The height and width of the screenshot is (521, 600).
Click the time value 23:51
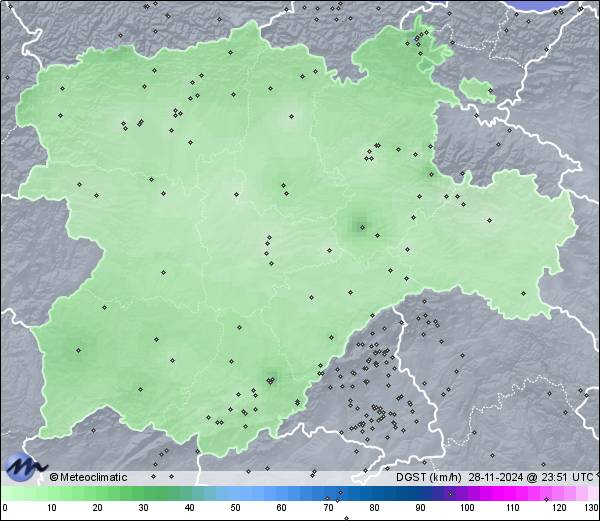point(553,477)
